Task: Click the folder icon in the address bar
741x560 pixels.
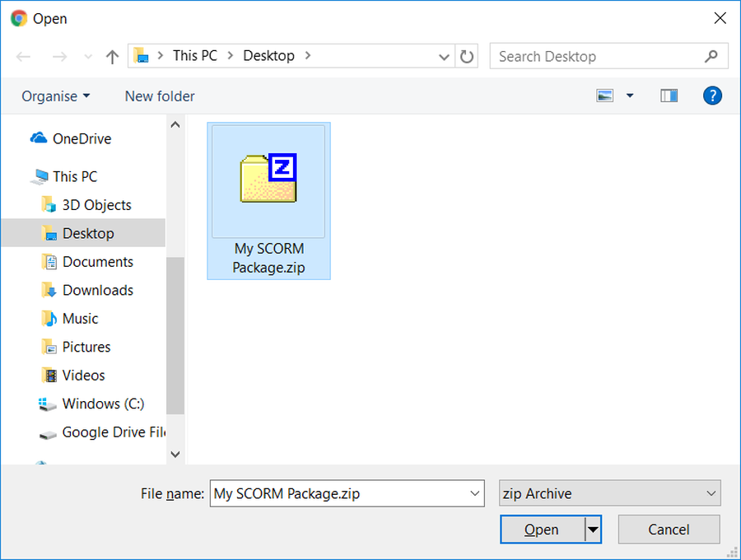Action: [141, 56]
